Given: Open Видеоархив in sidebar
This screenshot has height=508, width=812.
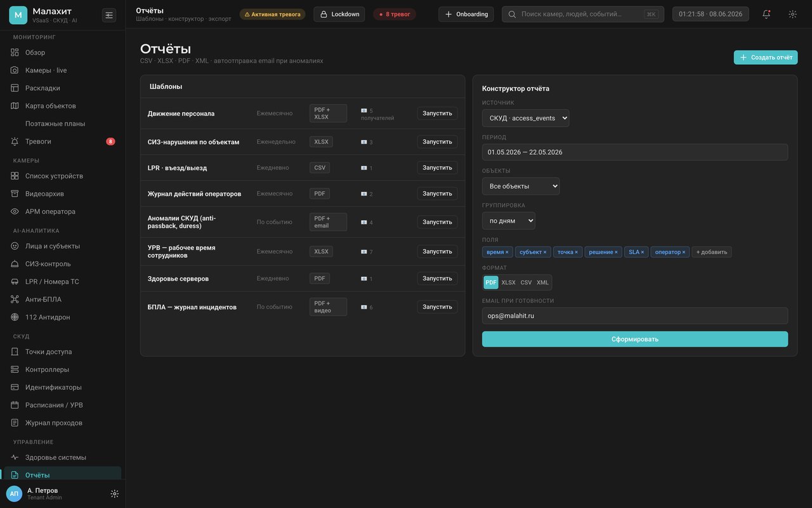Looking at the screenshot, I should pyautogui.click(x=63, y=194).
